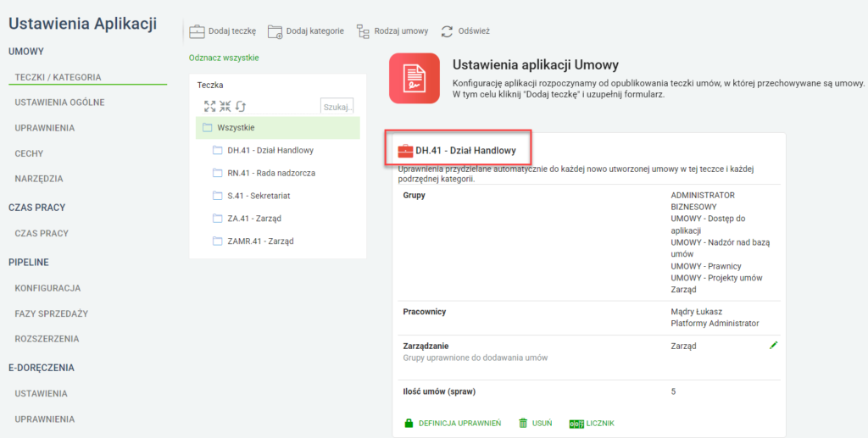Edit Zarządzanie groups with pencil icon
This screenshot has width=868, height=438.
tap(773, 345)
